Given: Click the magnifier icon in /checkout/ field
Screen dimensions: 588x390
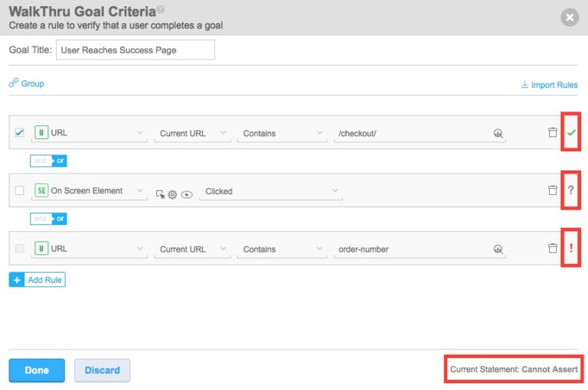Looking at the screenshot, I should pyautogui.click(x=498, y=133).
